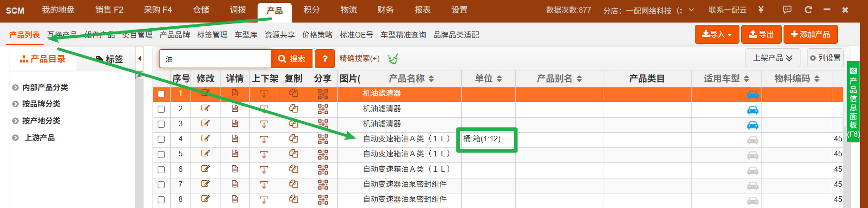Open details document icon for row 3

pos(235,124)
